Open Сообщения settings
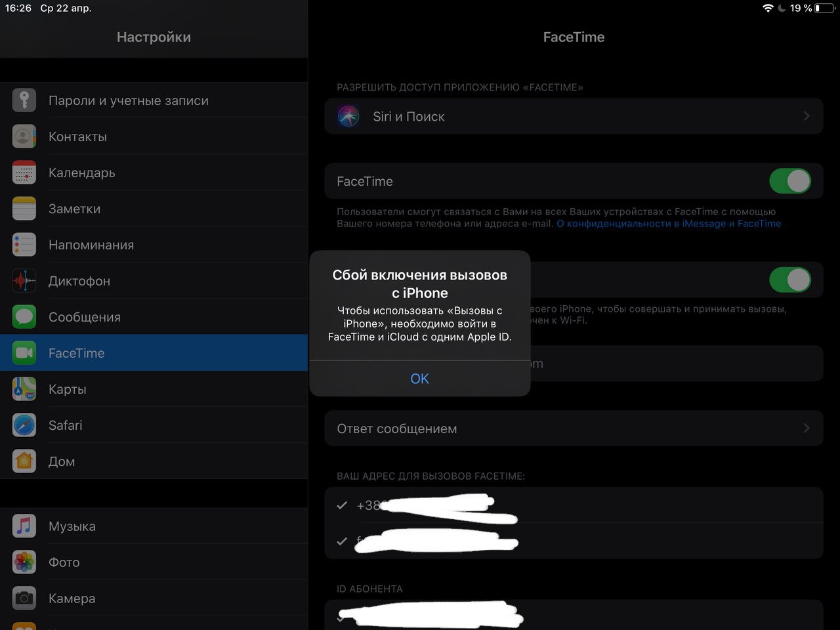The height and width of the screenshot is (630, 840). coord(154,317)
